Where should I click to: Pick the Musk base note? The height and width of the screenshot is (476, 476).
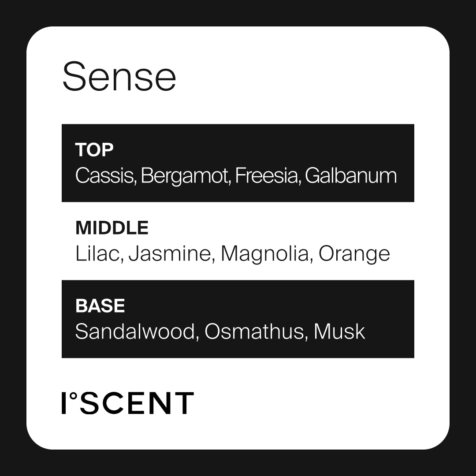coord(339,331)
